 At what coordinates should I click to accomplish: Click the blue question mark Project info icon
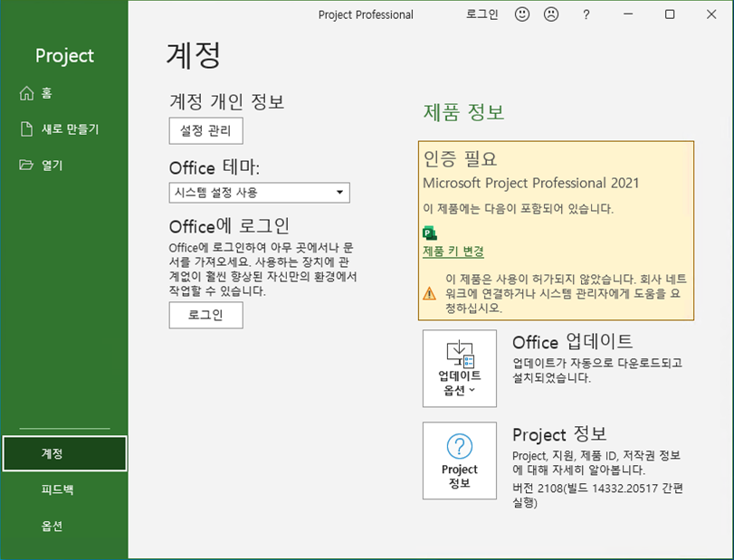click(460, 446)
